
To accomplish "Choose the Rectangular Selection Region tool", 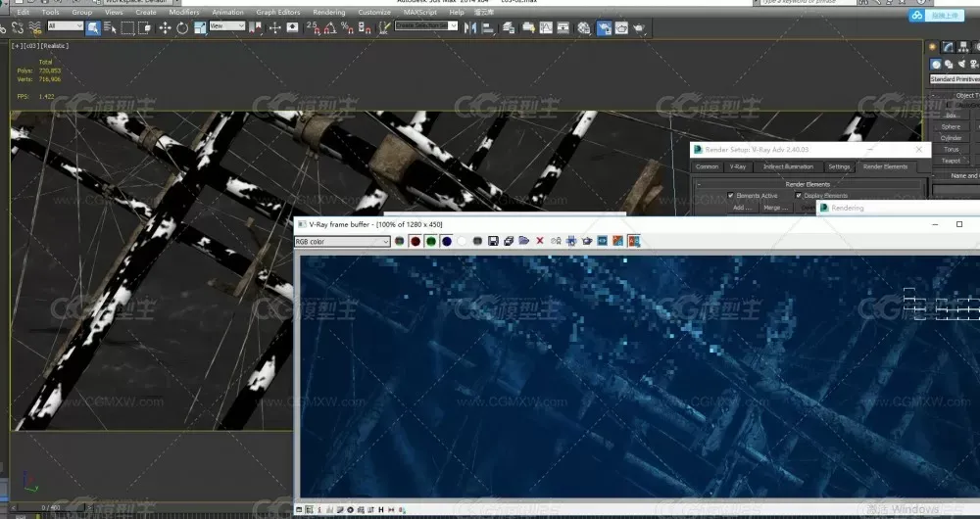I will point(127,27).
